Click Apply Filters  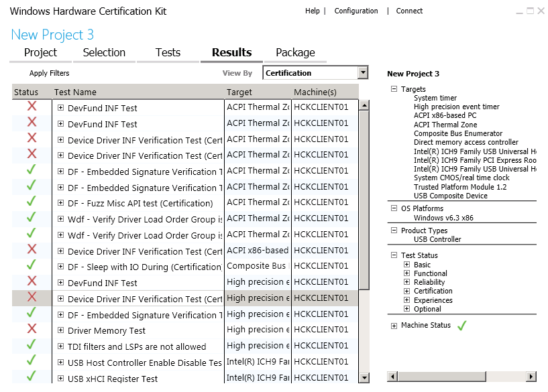(49, 73)
